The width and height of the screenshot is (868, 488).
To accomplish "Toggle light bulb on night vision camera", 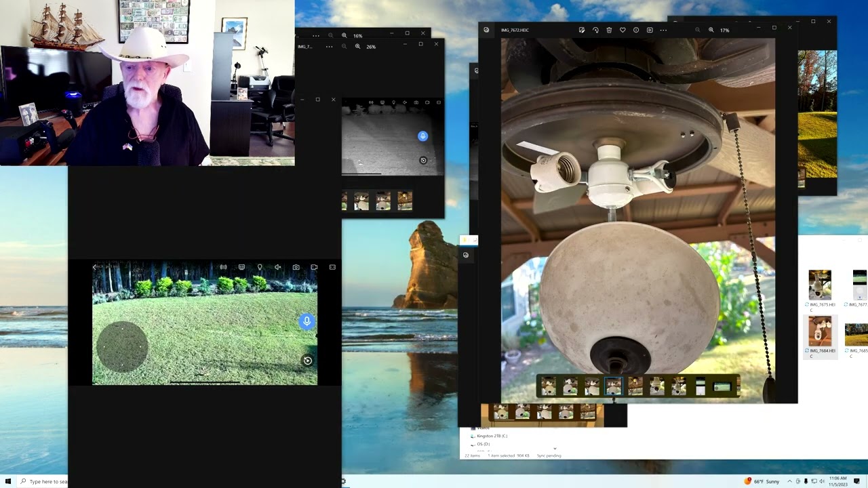I will pos(393,102).
